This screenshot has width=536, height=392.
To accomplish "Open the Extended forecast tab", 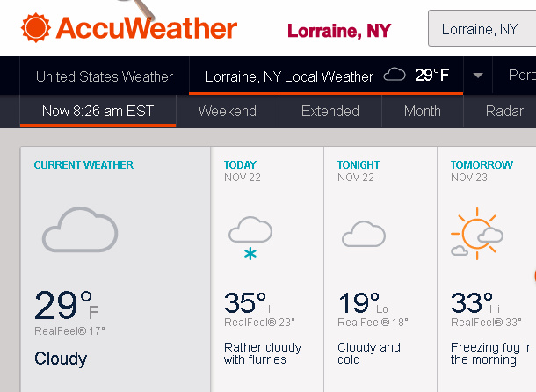I will [330, 111].
